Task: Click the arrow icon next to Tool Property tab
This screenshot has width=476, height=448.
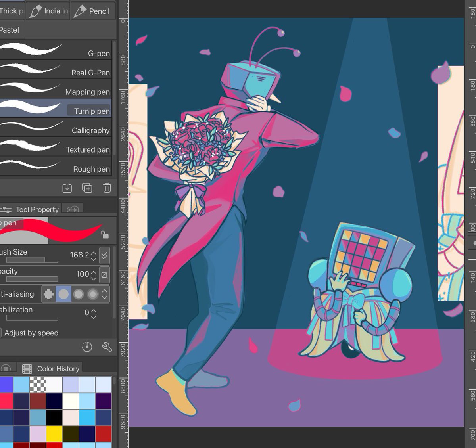Action: (72, 209)
